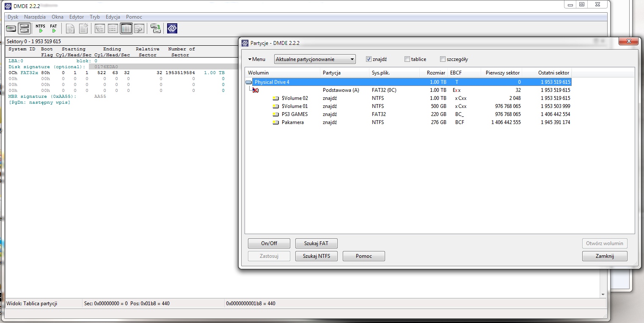The height and width of the screenshot is (323, 644).
Task: Click the Pakamera volume icon
Action: tap(276, 122)
